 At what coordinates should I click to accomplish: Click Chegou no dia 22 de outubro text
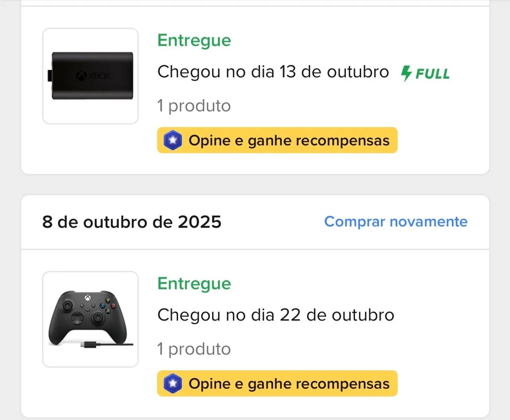pyautogui.click(x=276, y=314)
